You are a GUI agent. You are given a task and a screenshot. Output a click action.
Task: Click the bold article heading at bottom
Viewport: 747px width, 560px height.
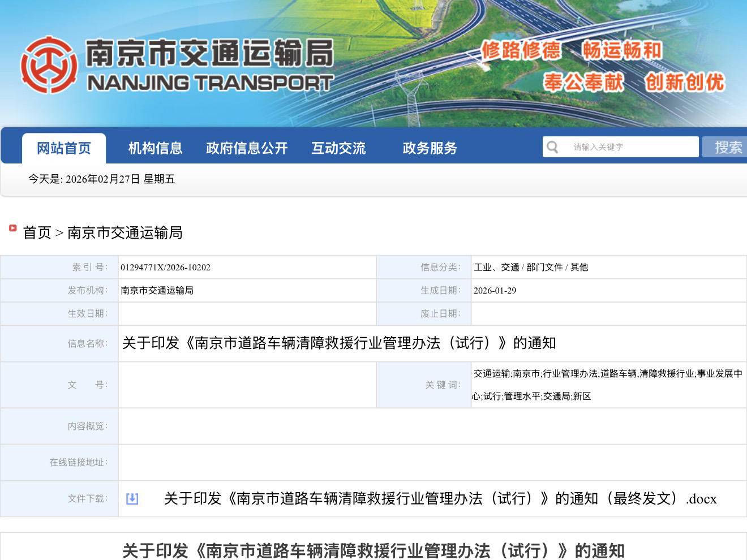373,550
